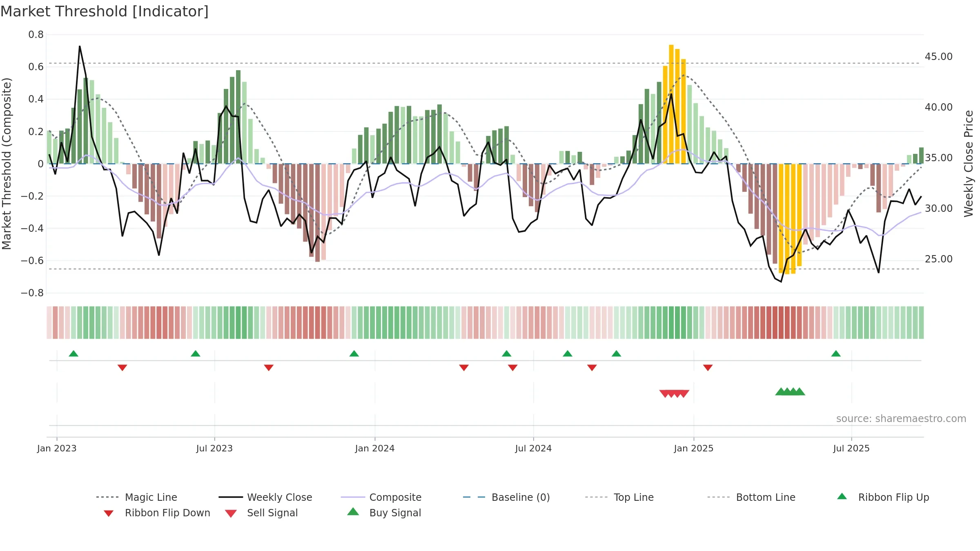
Task: Toggle the Magic Line legend entry
Action: [137, 497]
